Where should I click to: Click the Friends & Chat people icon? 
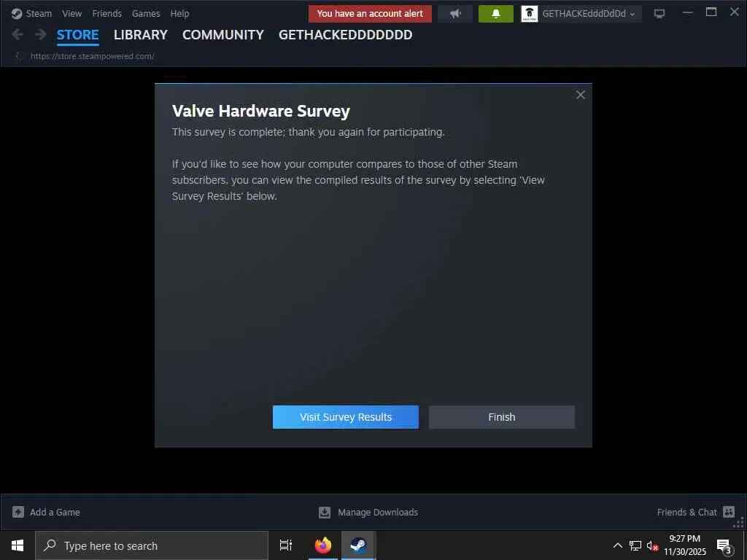tap(729, 512)
